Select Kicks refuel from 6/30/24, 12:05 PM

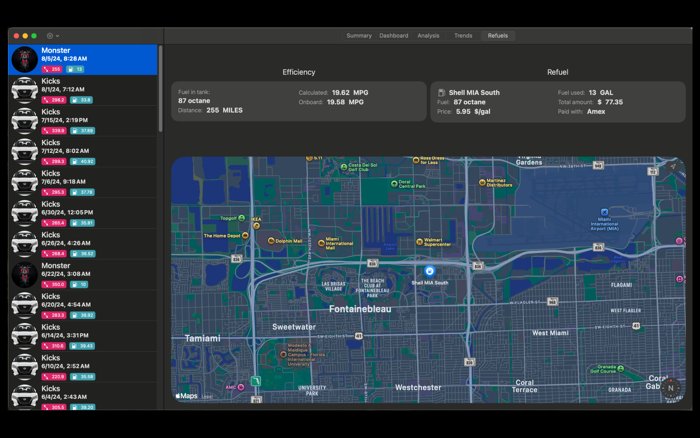tap(83, 213)
